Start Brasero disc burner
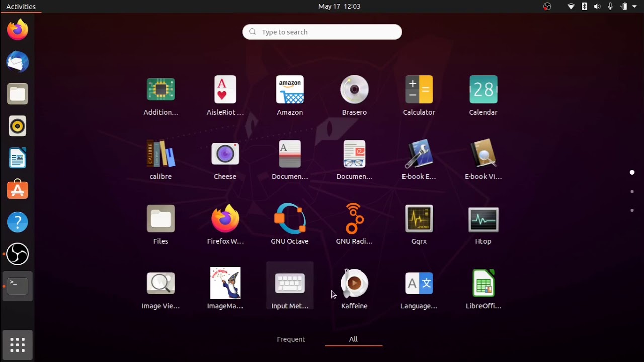 click(x=354, y=90)
